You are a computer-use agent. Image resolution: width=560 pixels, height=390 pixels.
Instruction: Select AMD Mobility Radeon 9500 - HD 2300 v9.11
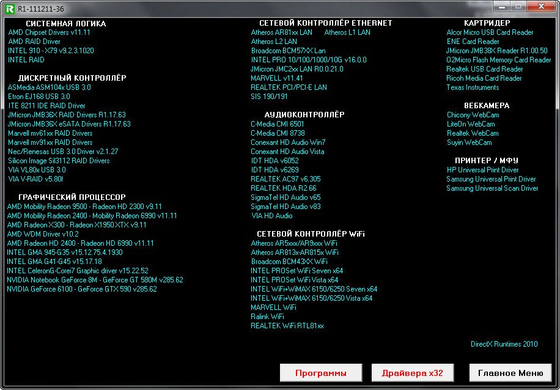[84, 206]
